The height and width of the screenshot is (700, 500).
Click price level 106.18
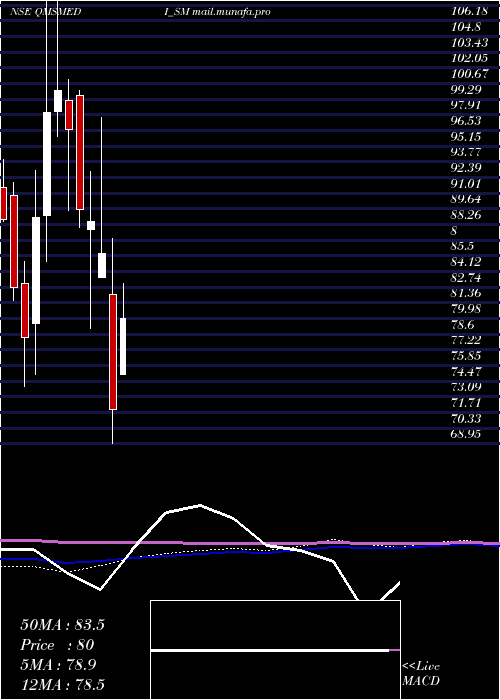[x=471, y=12]
